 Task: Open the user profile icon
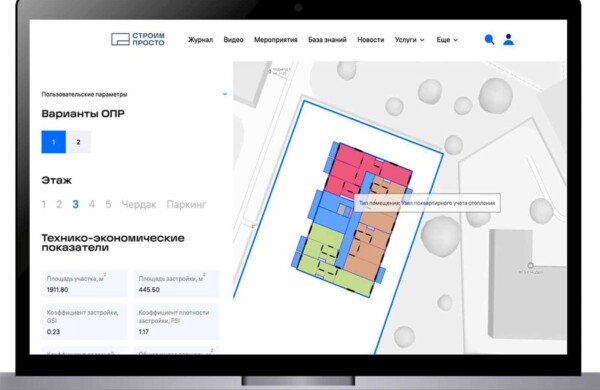509,39
